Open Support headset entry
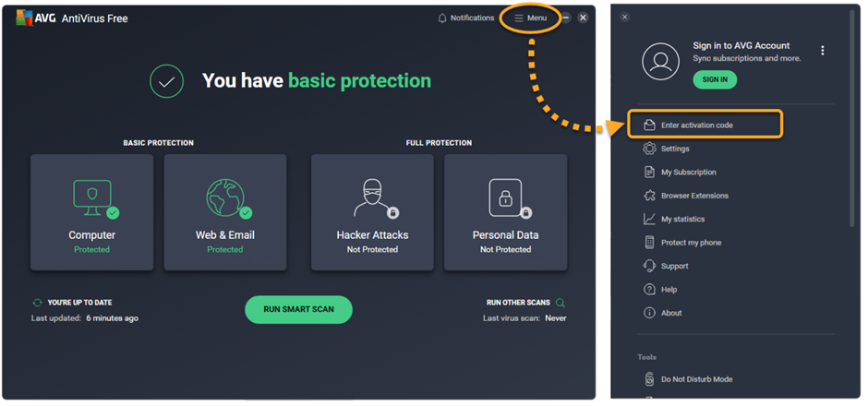This screenshot has width=868, height=406. [x=674, y=267]
